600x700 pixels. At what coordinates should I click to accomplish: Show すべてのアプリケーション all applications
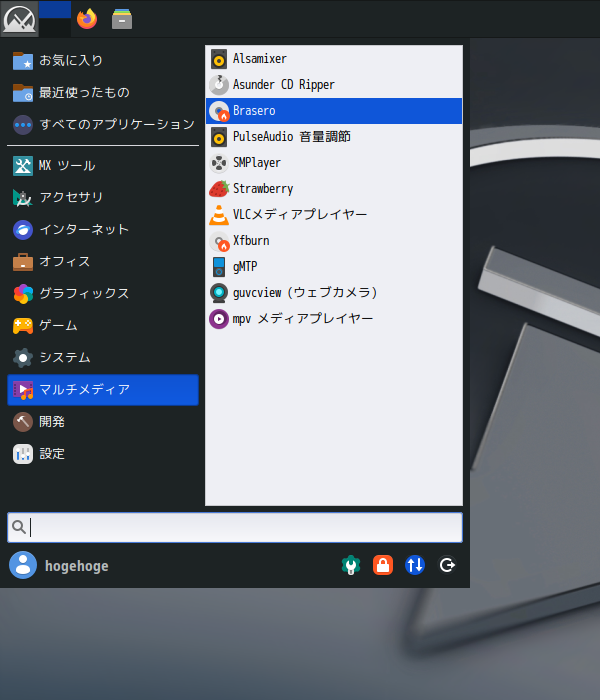[x=103, y=124]
